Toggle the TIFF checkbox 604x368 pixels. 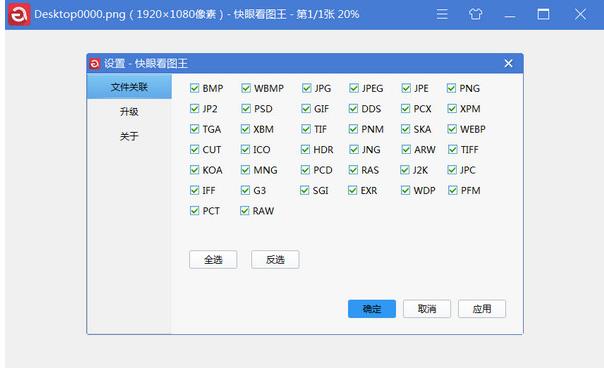pos(453,150)
